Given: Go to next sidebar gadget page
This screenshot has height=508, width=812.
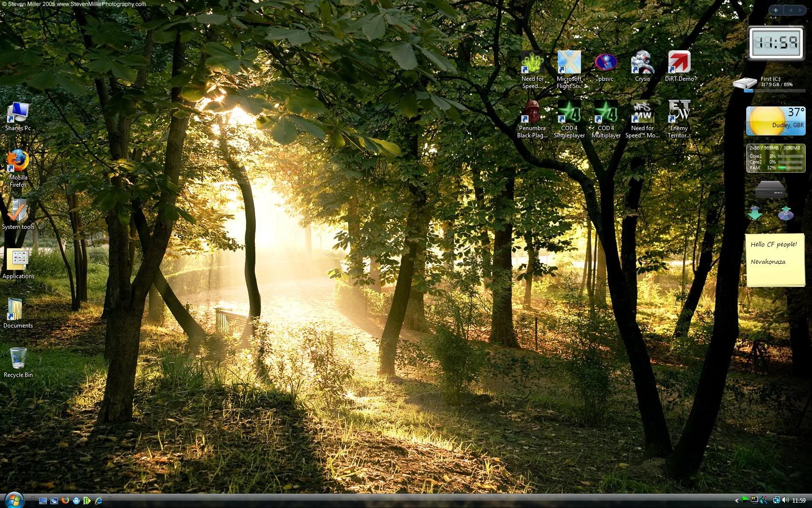Looking at the screenshot, I should pos(800,10).
